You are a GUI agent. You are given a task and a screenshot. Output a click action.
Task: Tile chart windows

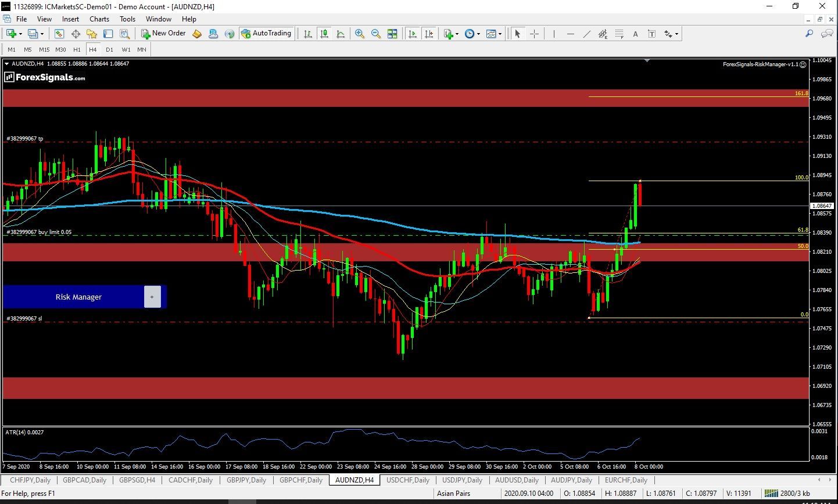392,34
